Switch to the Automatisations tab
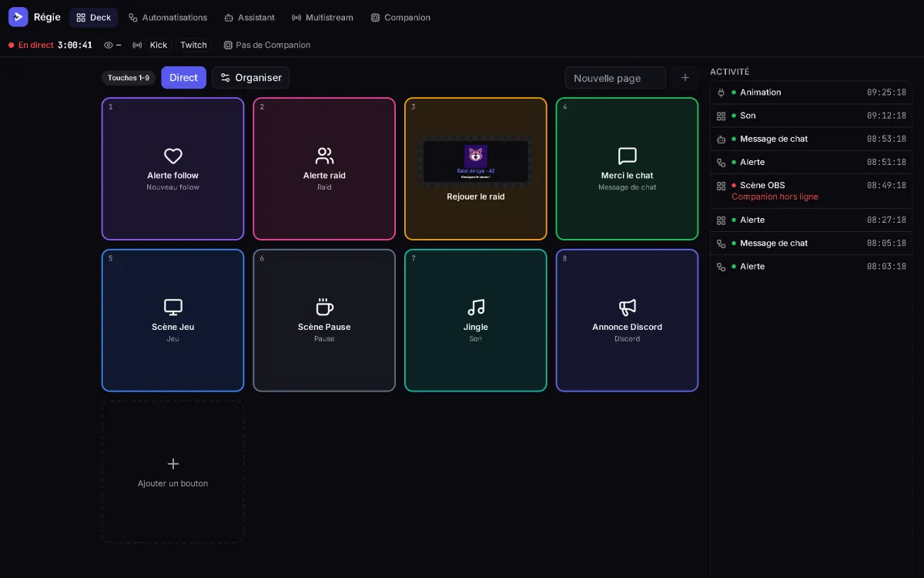The height and width of the screenshot is (578, 924). point(168,18)
